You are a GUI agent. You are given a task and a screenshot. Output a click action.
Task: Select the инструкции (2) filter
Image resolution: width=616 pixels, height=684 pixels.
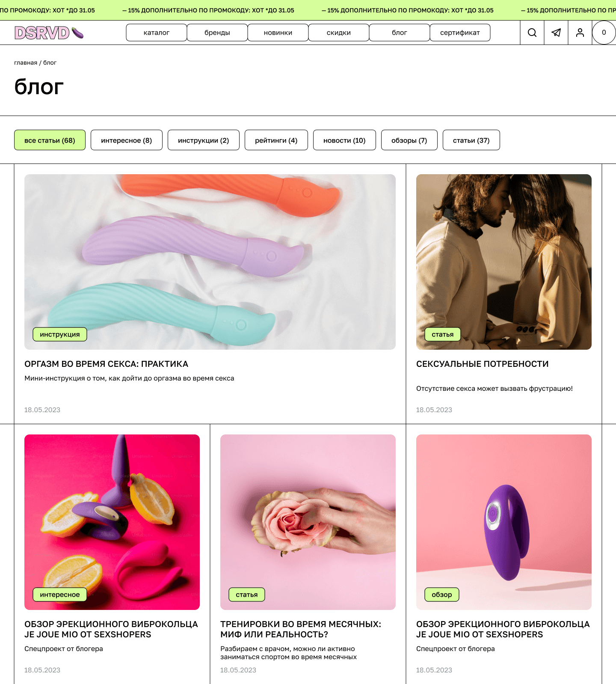(x=204, y=140)
